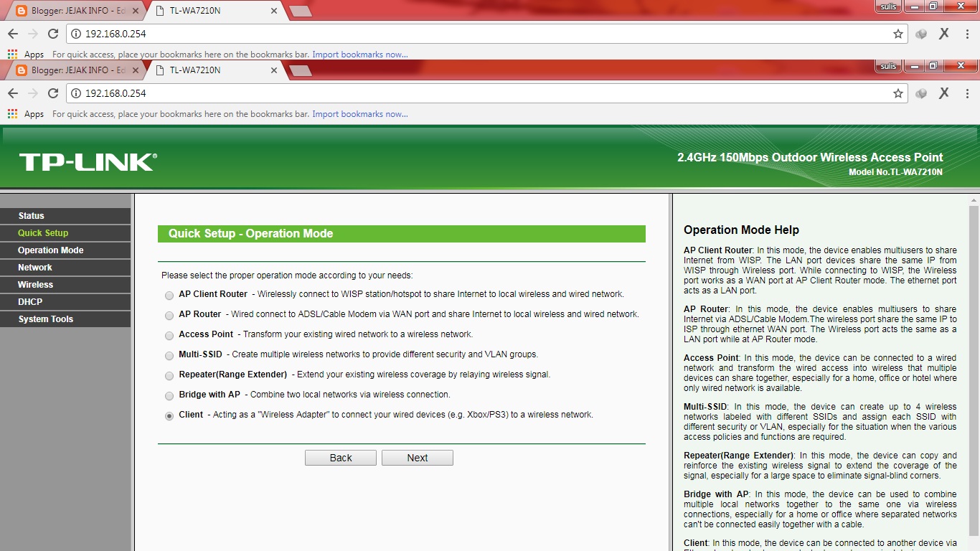Screen dimensions: 980x551
Task: Open the DHCP sidebar menu
Action: (x=65, y=302)
